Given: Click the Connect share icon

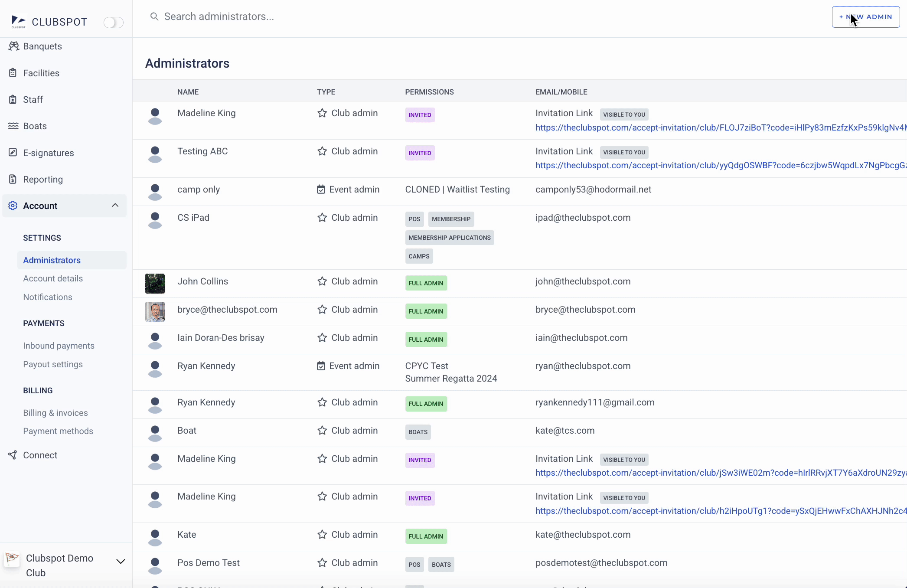Looking at the screenshot, I should [13, 455].
